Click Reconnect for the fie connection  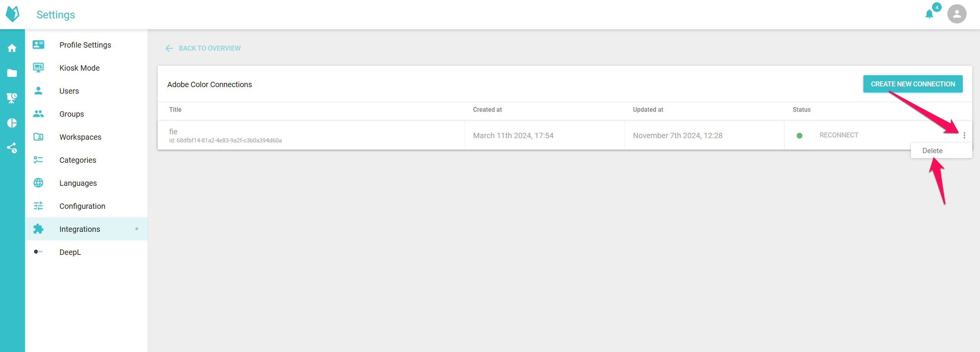[x=839, y=135]
